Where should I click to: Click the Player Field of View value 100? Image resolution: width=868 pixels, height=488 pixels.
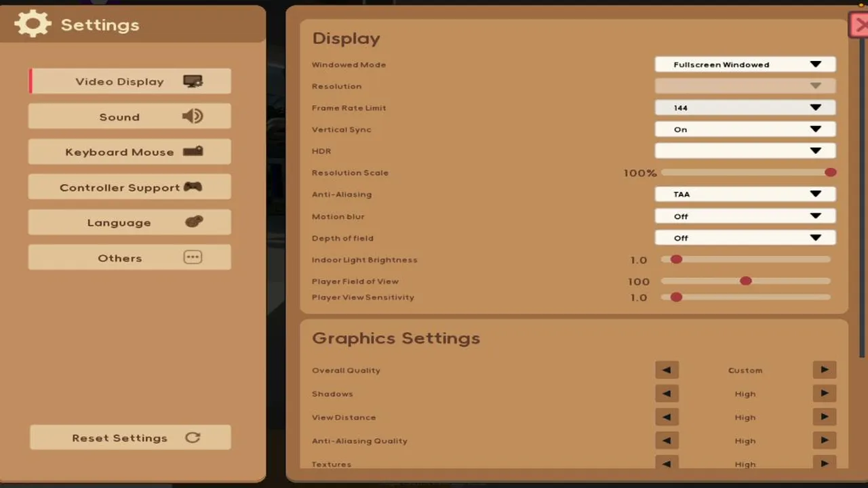click(639, 281)
